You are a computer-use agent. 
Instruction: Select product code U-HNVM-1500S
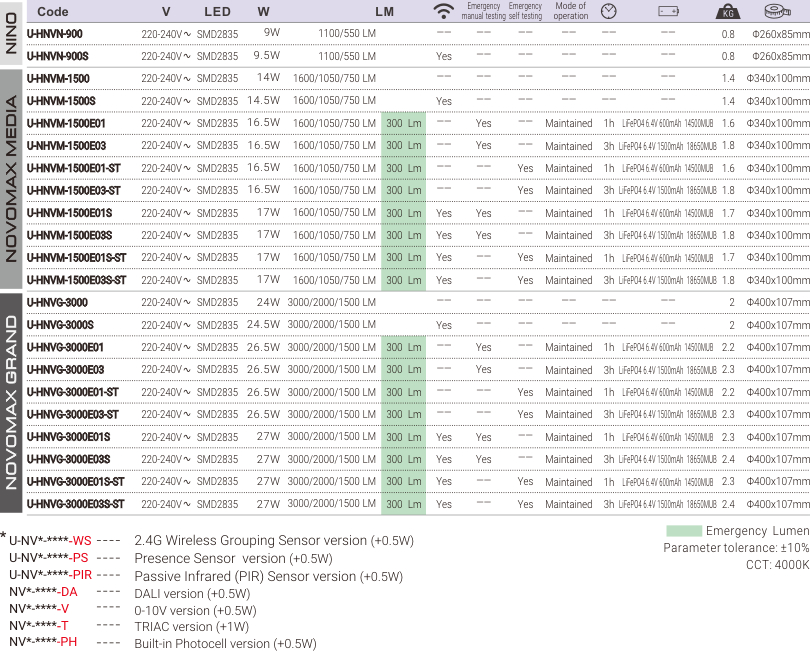[61, 101]
